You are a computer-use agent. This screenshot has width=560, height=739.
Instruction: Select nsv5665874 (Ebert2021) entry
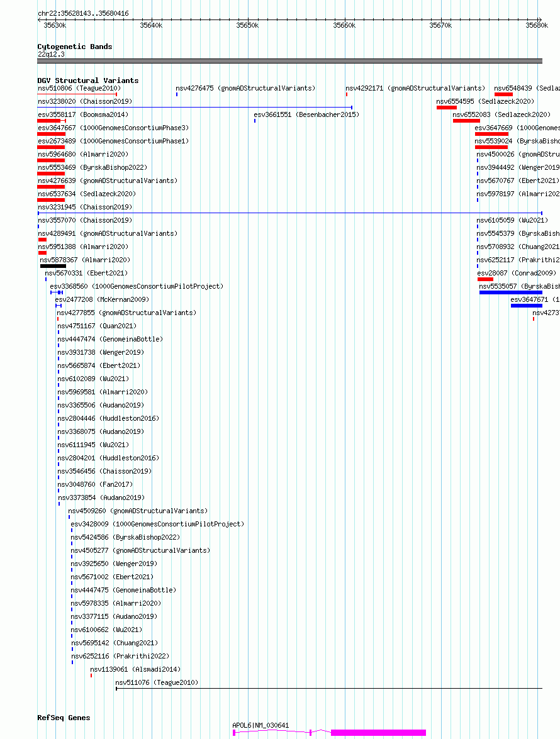[x=99, y=365]
